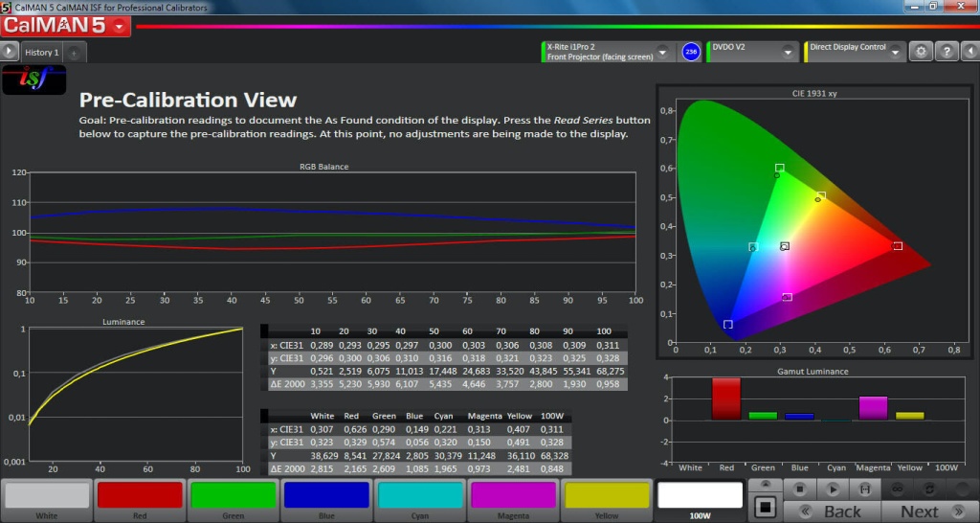Open the help question mark
The image size is (980, 523).
947,52
